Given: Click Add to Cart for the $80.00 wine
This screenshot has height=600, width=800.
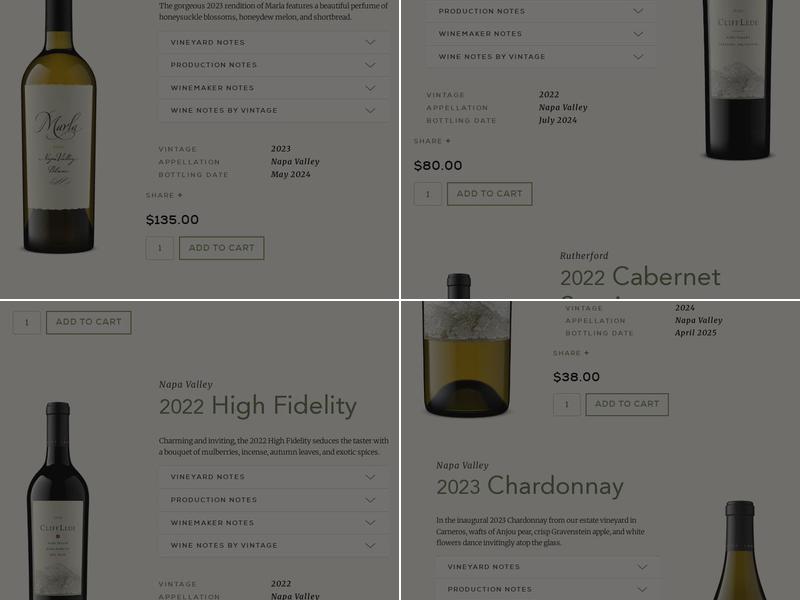Looking at the screenshot, I should [x=490, y=193].
